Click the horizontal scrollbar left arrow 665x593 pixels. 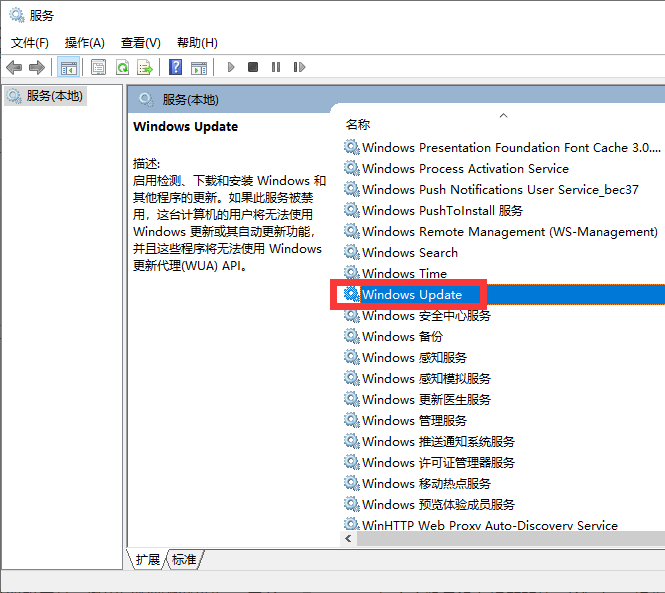(x=349, y=539)
